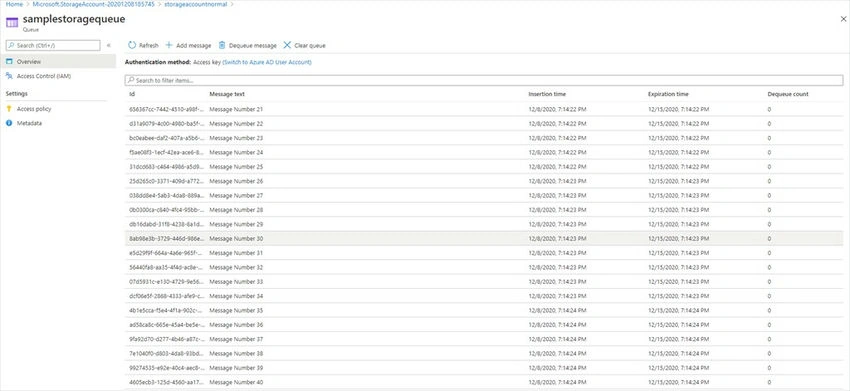Select the row Message Number 36
This screenshot has height=391, width=850.
point(484,325)
